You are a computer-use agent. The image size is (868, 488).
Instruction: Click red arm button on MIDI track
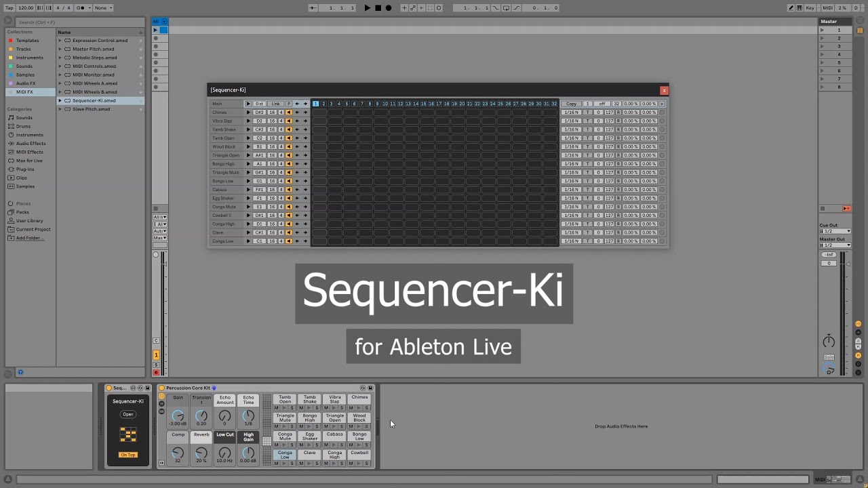coord(156,372)
